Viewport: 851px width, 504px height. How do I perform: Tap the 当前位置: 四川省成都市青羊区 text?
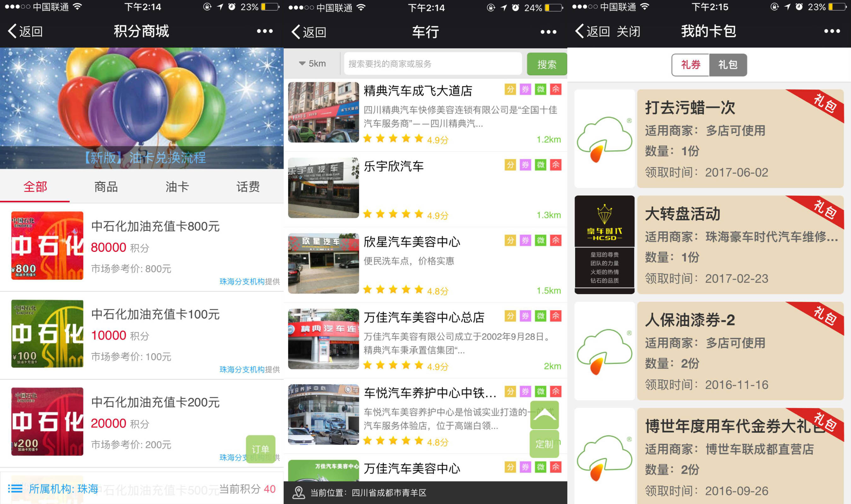[x=368, y=493]
